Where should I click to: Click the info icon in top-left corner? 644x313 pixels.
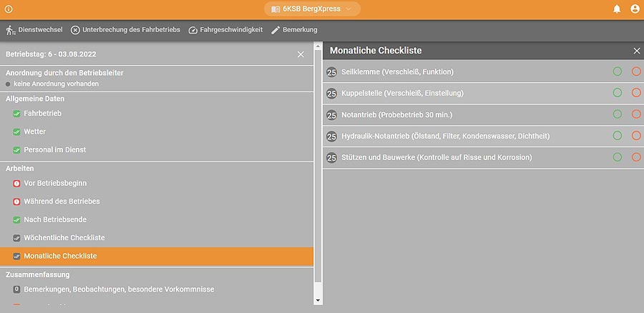click(x=9, y=9)
